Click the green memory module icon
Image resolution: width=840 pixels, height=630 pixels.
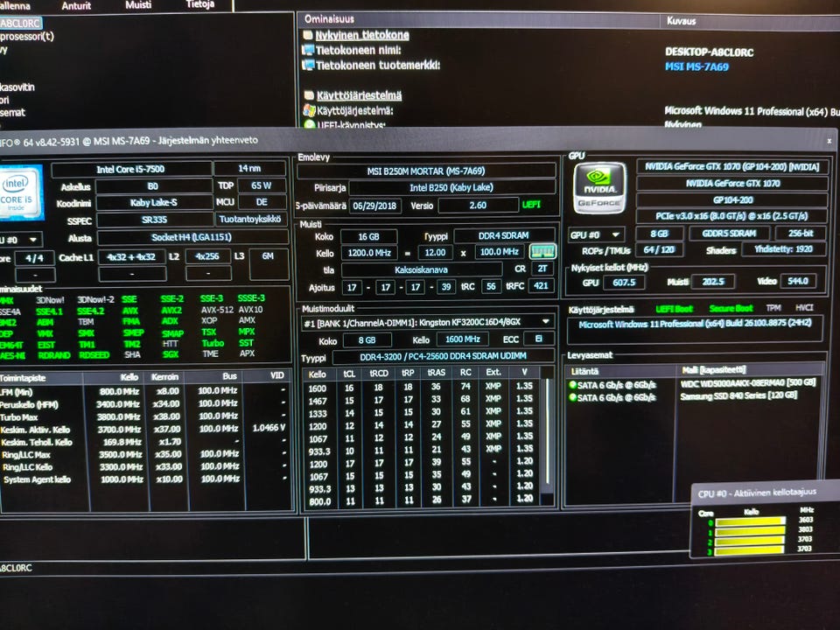coord(542,252)
